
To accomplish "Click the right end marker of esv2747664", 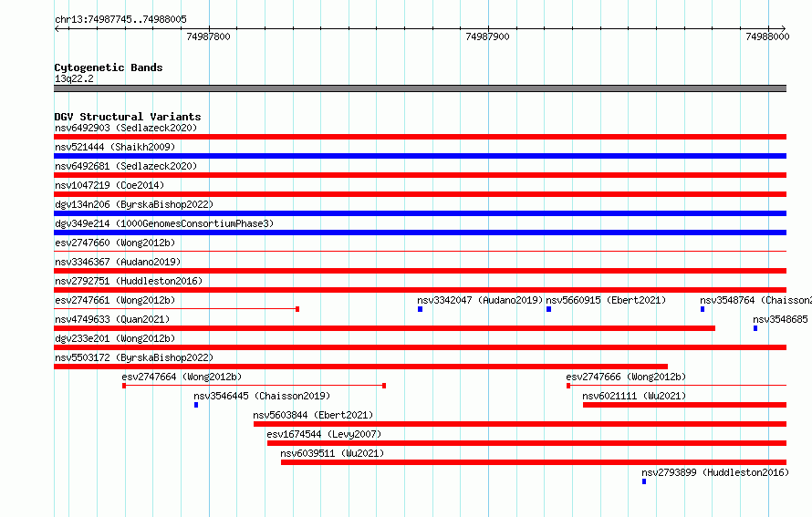I will coord(384,386).
